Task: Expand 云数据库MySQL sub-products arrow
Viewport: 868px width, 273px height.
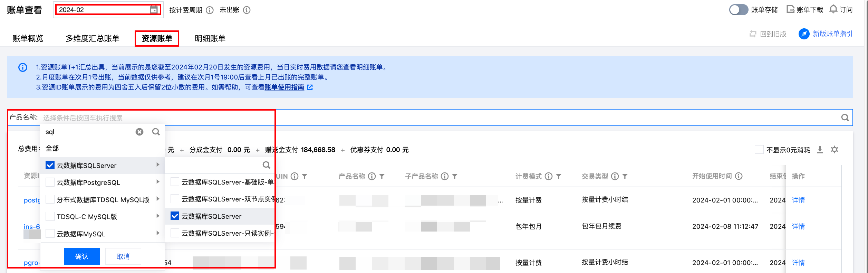Action: click(158, 233)
